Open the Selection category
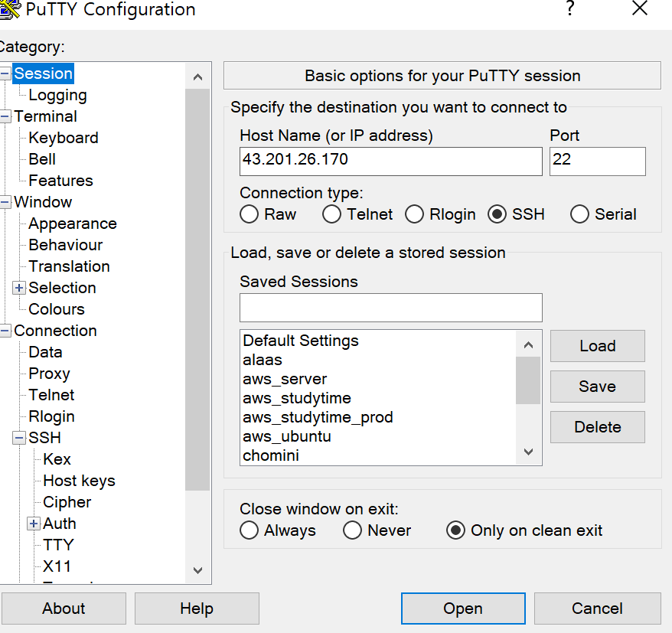This screenshot has width=672, height=633. (x=62, y=288)
